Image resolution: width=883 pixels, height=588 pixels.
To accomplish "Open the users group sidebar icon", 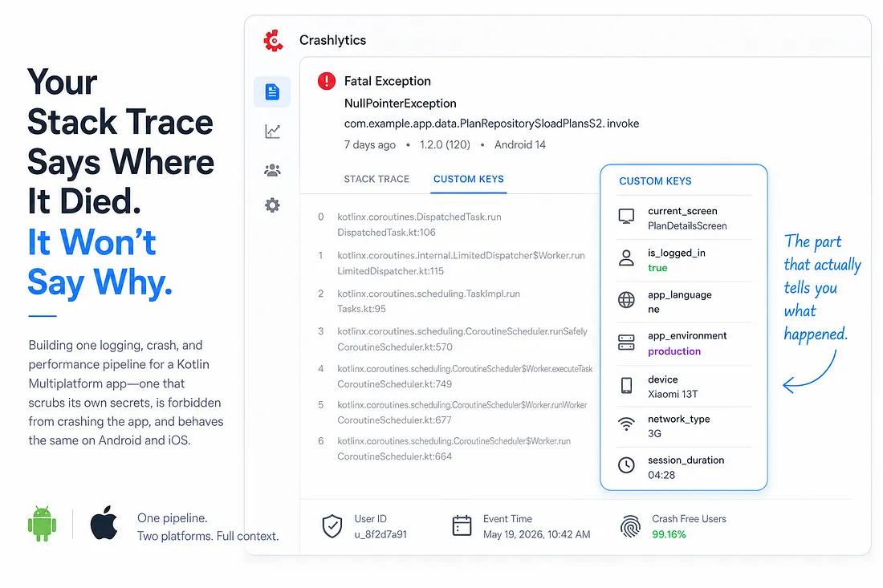I will (x=273, y=169).
